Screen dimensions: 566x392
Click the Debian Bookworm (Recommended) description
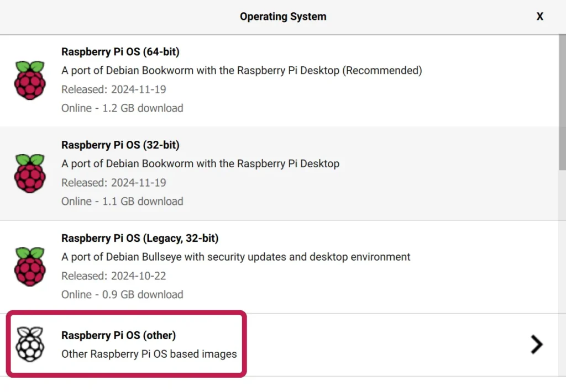coord(242,70)
